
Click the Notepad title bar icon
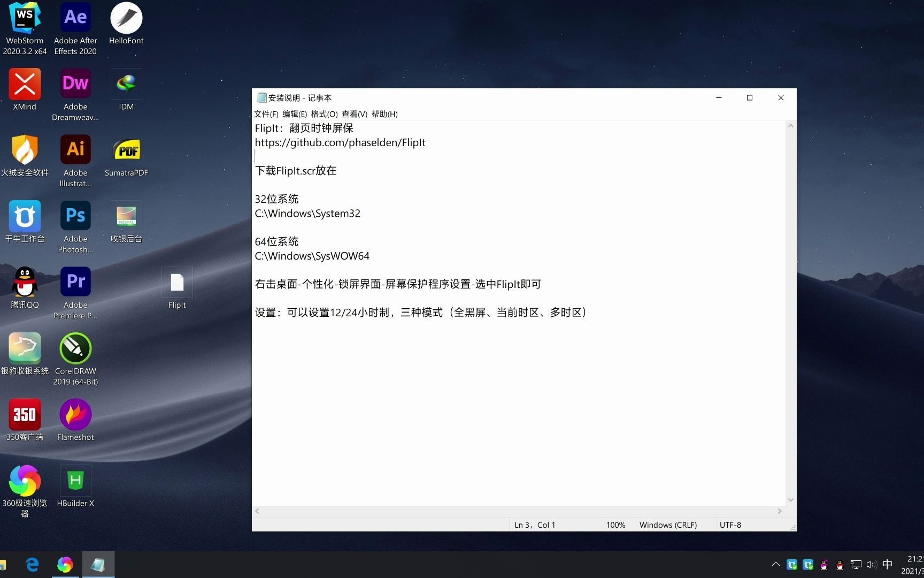coord(261,97)
